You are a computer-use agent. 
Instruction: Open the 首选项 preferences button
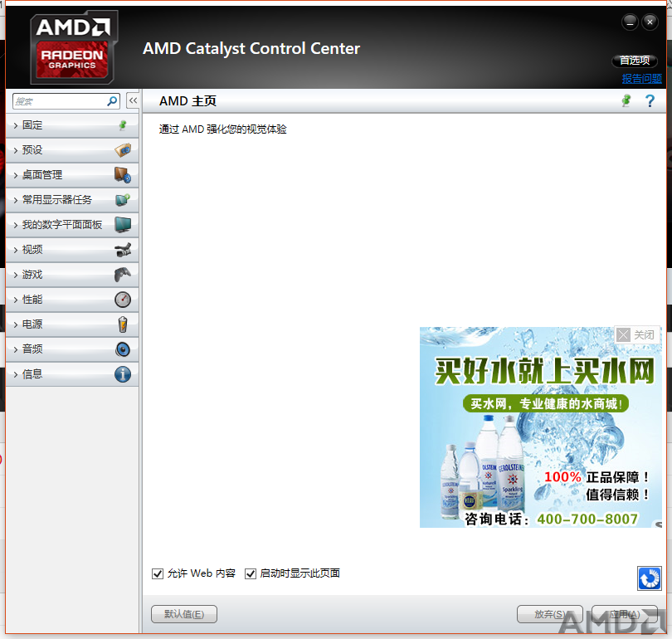click(635, 61)
